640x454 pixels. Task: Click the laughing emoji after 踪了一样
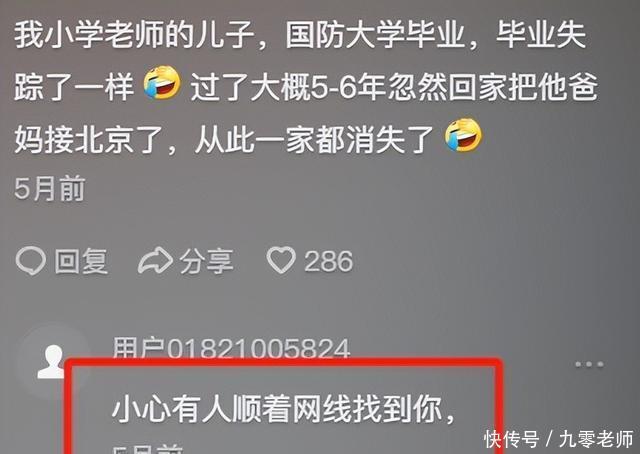click(x=162, y=83)
